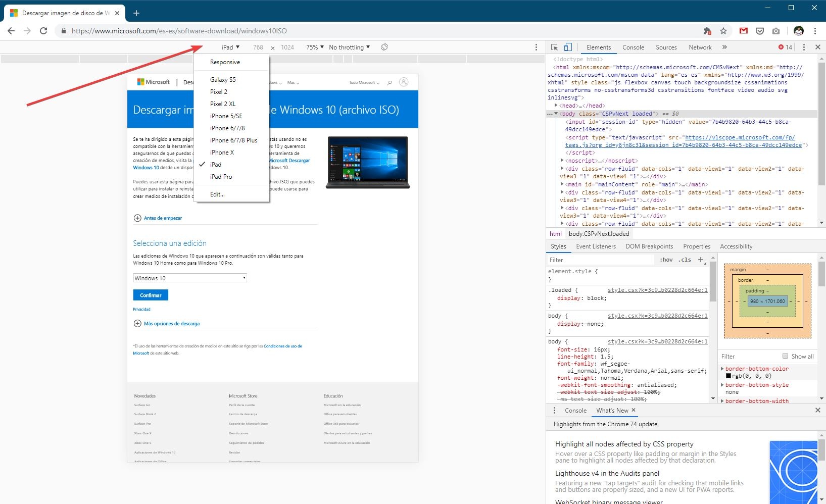Image resolution: width=826 pixels, height=504 pixels.
Task: Toggle the :hov element state panel
Action: click(x=666, y=260)
